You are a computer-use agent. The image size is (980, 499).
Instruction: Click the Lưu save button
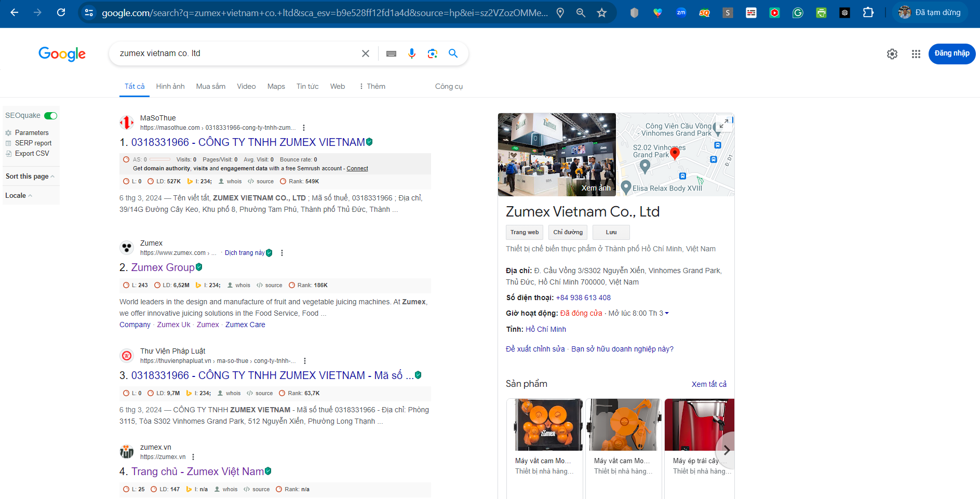[611, 232]
